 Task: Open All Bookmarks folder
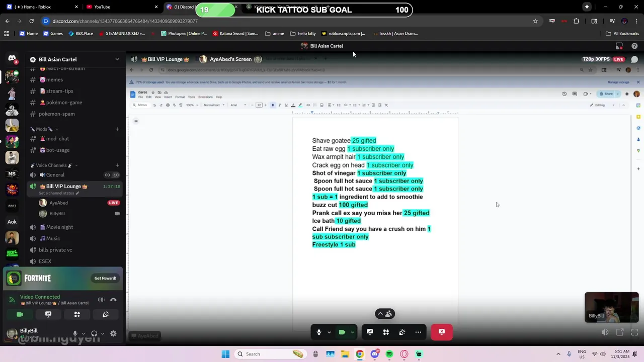[x=622, y=34]
